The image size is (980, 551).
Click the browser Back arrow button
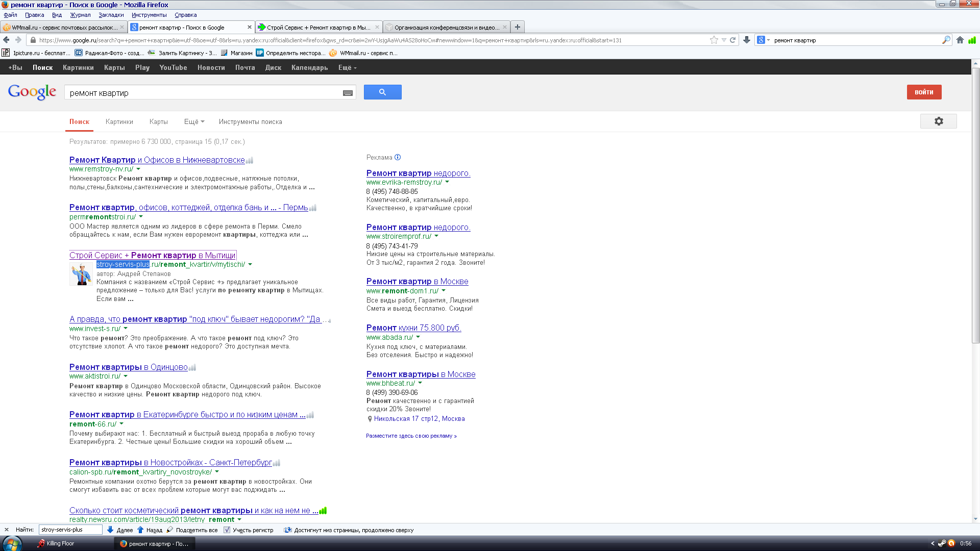coord(6,40)
